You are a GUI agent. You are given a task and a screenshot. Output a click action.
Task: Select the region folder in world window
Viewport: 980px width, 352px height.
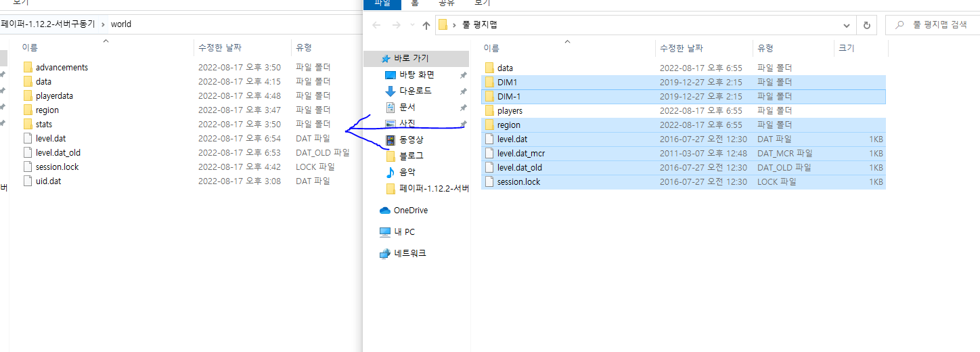(x=47, y=110)
